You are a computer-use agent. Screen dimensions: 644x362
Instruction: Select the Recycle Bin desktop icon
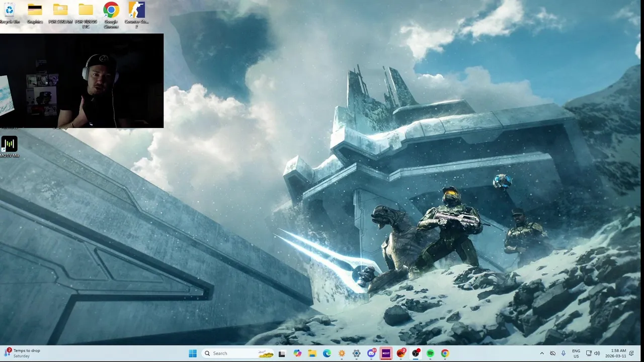click(9, 14)
